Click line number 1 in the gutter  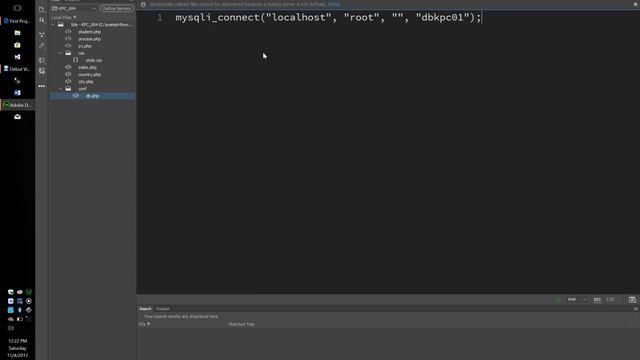coord(160,18)
